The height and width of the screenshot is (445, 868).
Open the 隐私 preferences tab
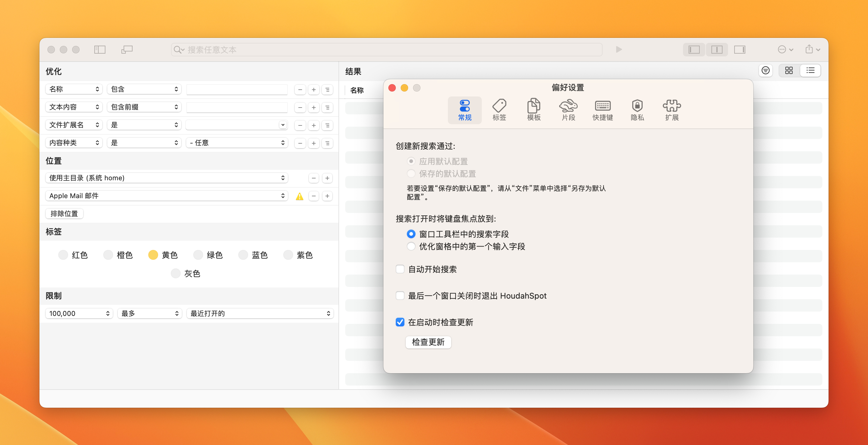[637, 110]
